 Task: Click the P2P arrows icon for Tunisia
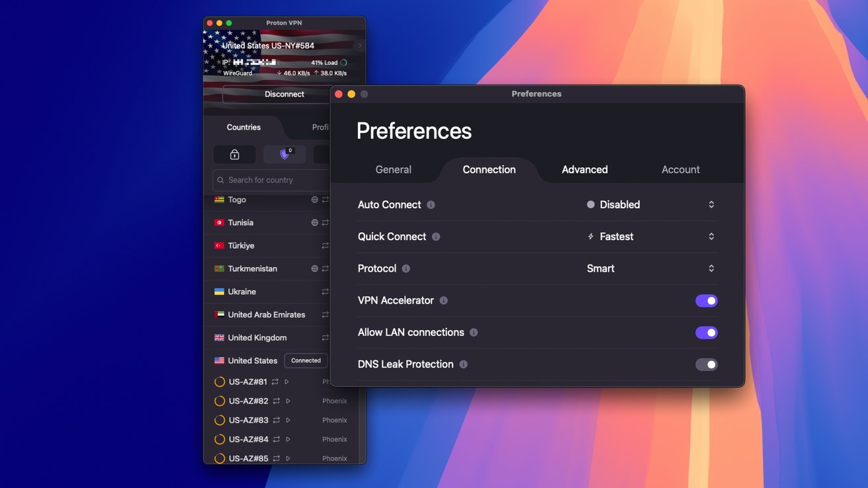pyautogui.click(x=325, y=223)
